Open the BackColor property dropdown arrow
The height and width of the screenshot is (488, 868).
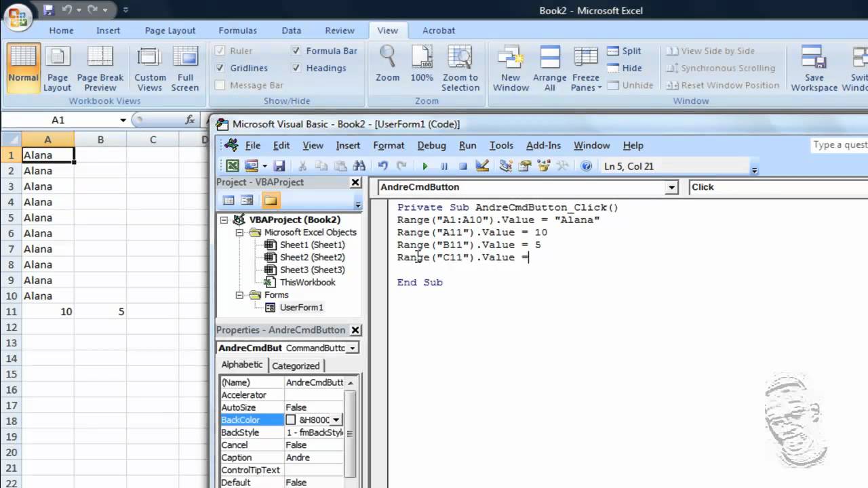click(336, 420)
